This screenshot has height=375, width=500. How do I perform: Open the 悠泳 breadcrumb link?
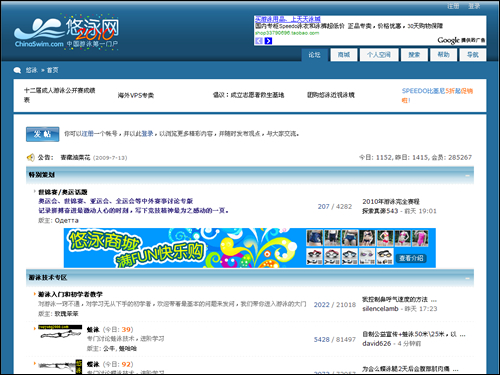click(x=31, y=70)
